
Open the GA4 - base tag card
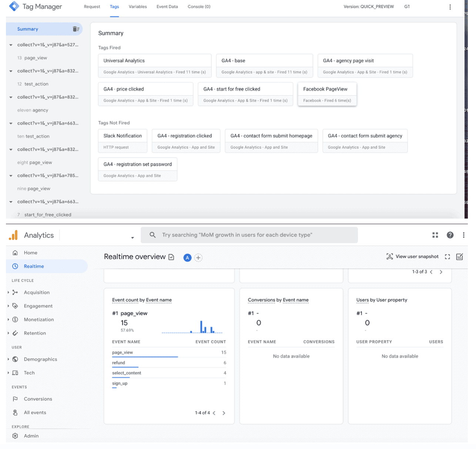[265, 66]
